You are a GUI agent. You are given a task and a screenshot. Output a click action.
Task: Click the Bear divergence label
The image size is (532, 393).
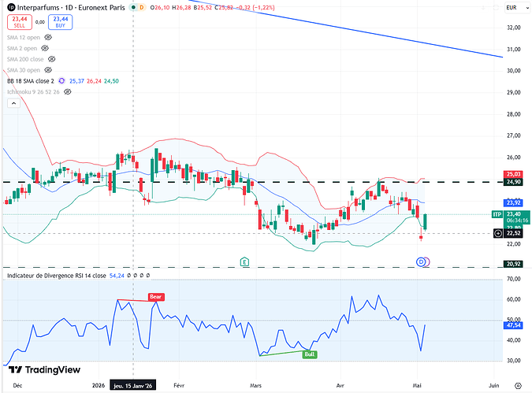point(156,297)
